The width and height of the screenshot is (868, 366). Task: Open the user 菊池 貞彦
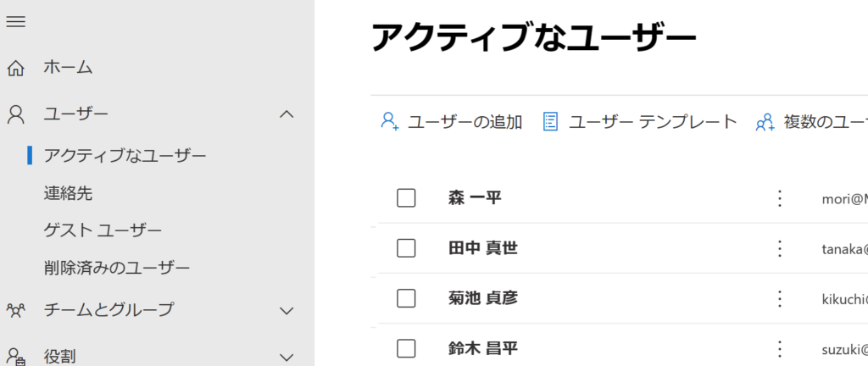pyautogui.click(x=482, y=298)
